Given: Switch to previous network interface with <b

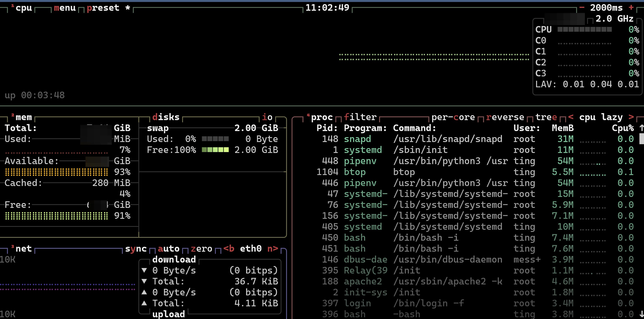Looking at the screenshot, I should 229,249.
